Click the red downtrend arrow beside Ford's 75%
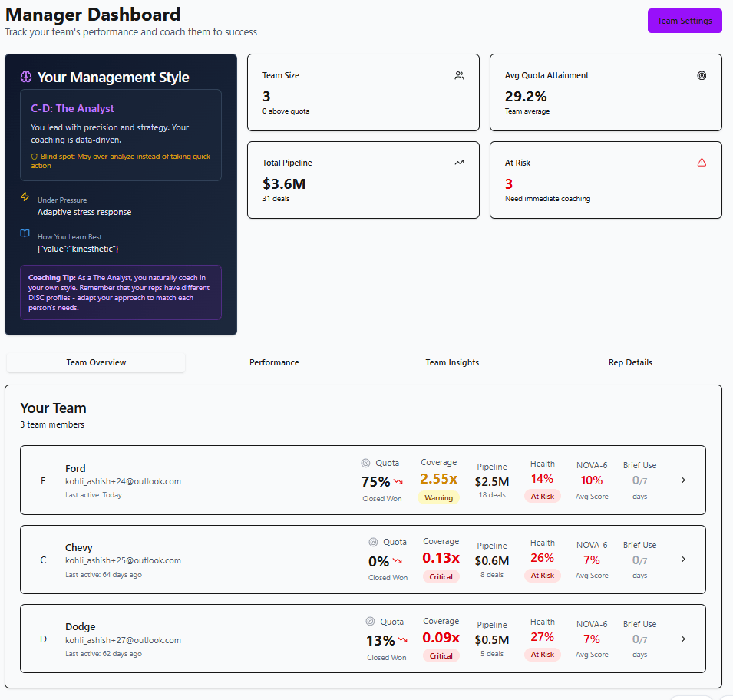The width and height of the screenshot is (733, 700). pos(398,481)
